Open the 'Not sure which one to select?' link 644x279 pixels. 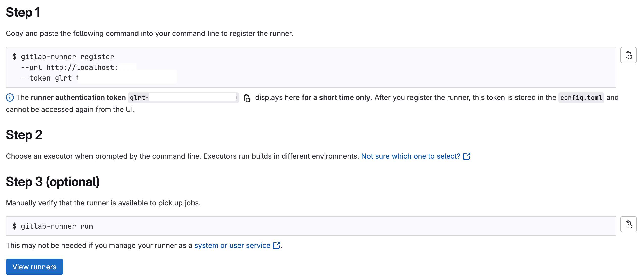point(410,156)
